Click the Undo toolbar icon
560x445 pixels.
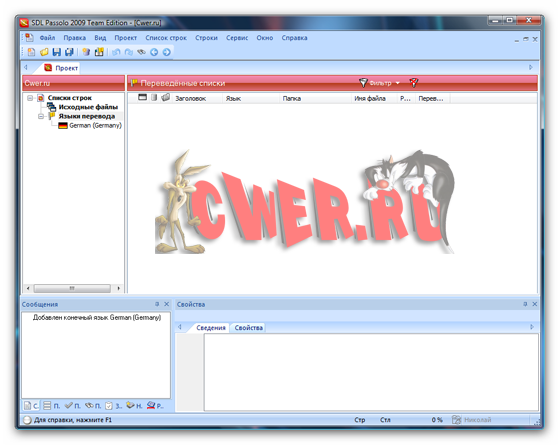coord(116,52)
